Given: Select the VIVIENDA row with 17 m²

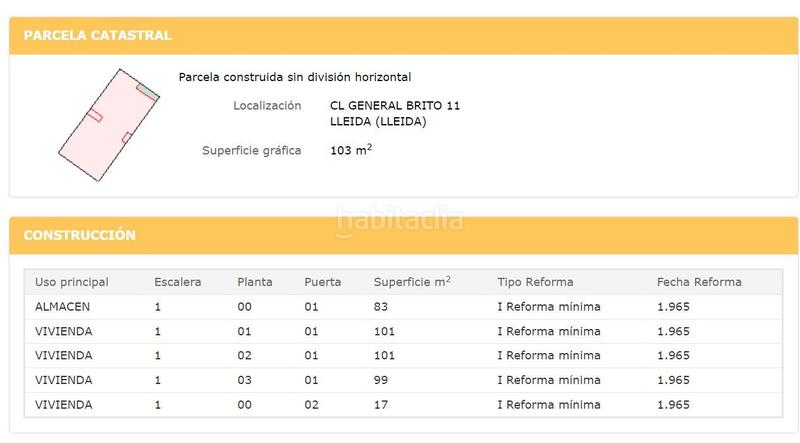Looking at the screenshot, I should click(403, 405).
